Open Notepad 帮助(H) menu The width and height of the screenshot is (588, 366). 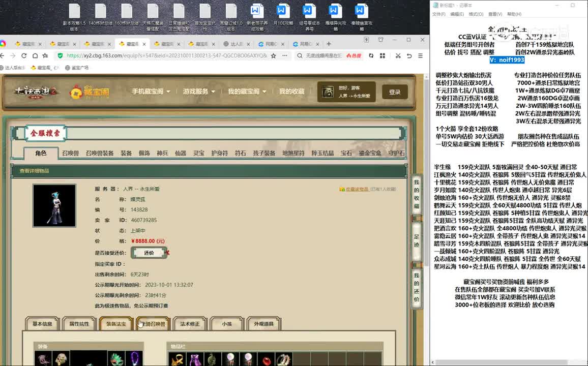tap(514, 14)
